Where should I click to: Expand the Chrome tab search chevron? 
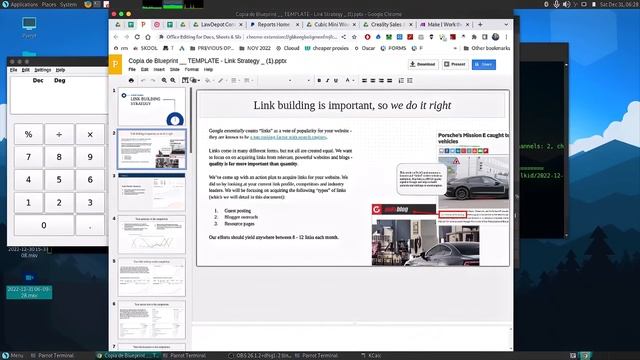pos(506,24)
